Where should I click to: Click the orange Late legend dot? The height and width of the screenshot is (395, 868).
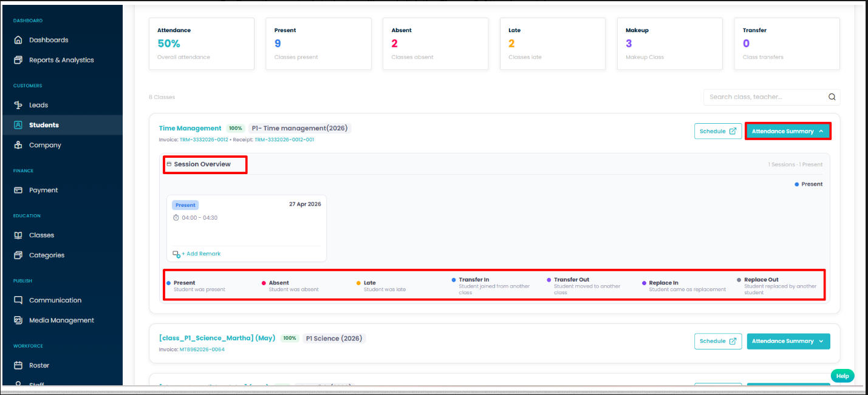click(358, 283)
